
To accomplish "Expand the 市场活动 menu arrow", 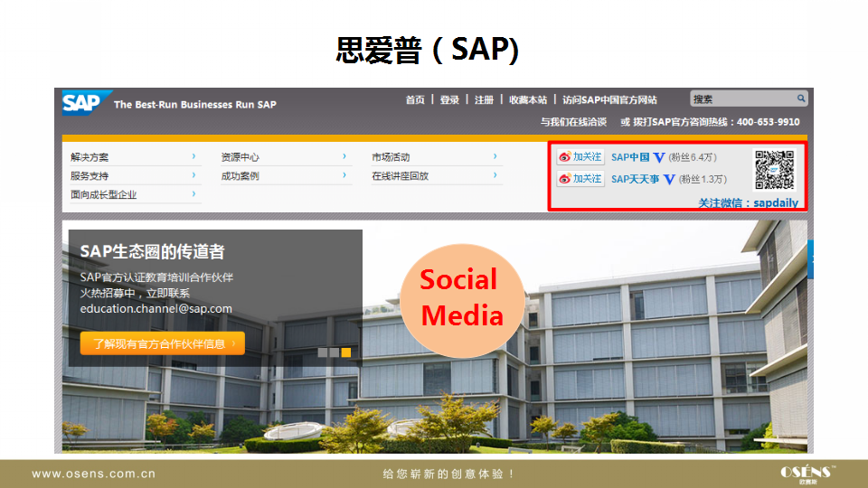I will coord(495,156).
